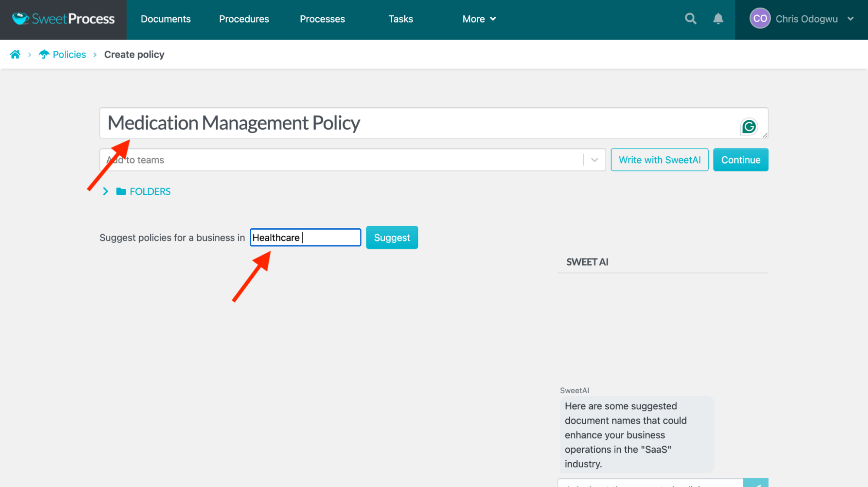The height and width of the screenshot is (487, 868).
Task: Click the SweetProcess logo
Action: click(63, 19)
